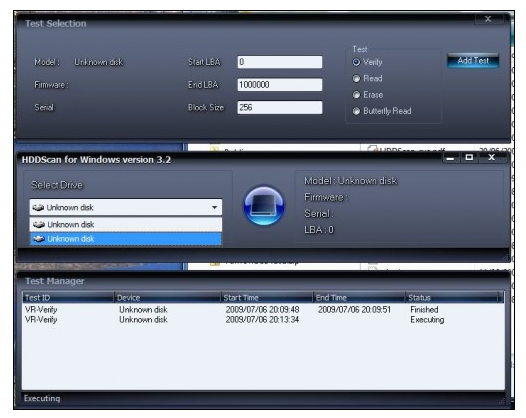The image size is (526, 418).
Task: Close the Test Selection window
Action: [488, 19]
